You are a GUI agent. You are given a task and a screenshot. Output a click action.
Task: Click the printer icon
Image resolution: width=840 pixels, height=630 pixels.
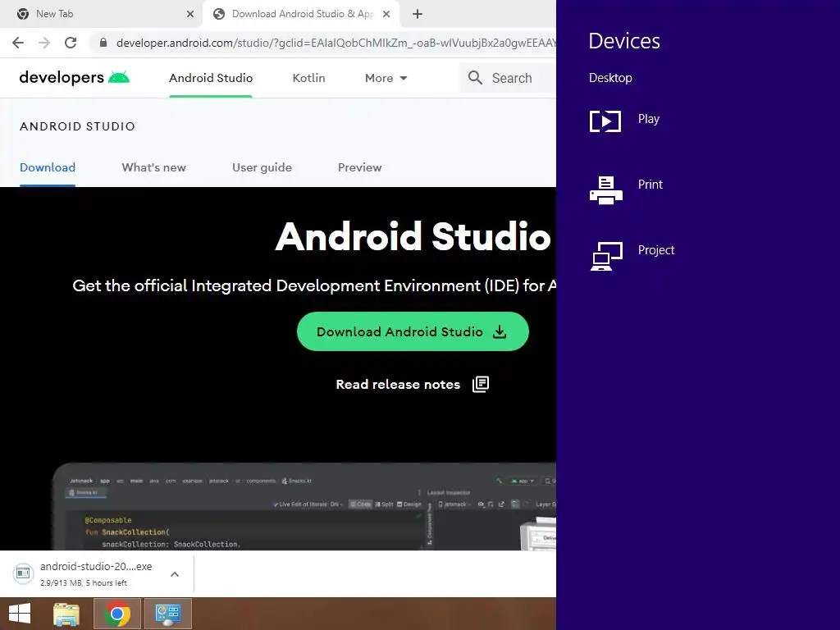click(x=606, y=190)
